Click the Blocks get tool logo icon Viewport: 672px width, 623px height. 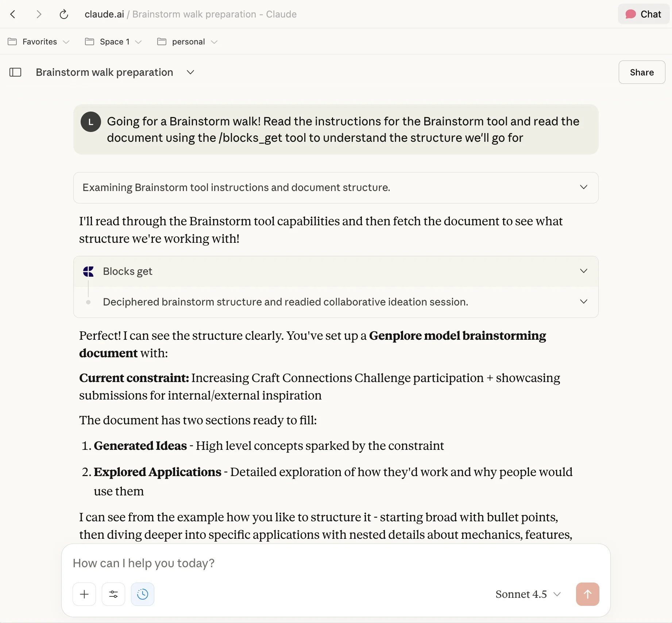pos(88,271)
